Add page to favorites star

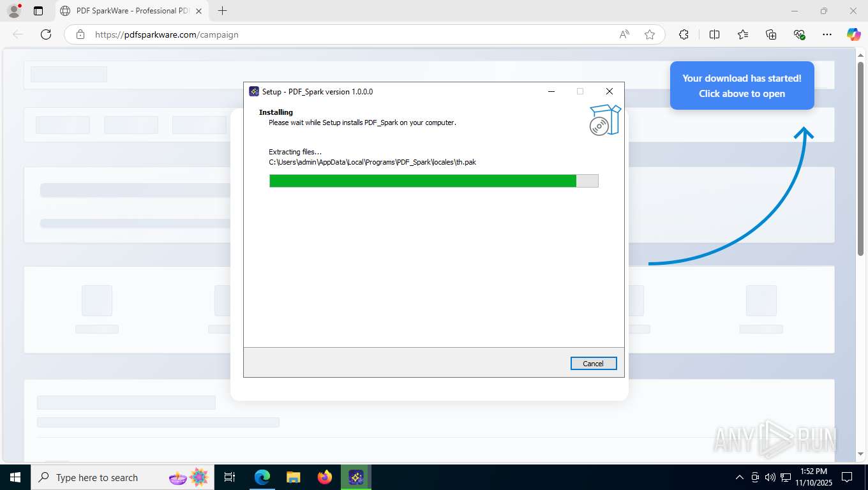click(650, 34)
